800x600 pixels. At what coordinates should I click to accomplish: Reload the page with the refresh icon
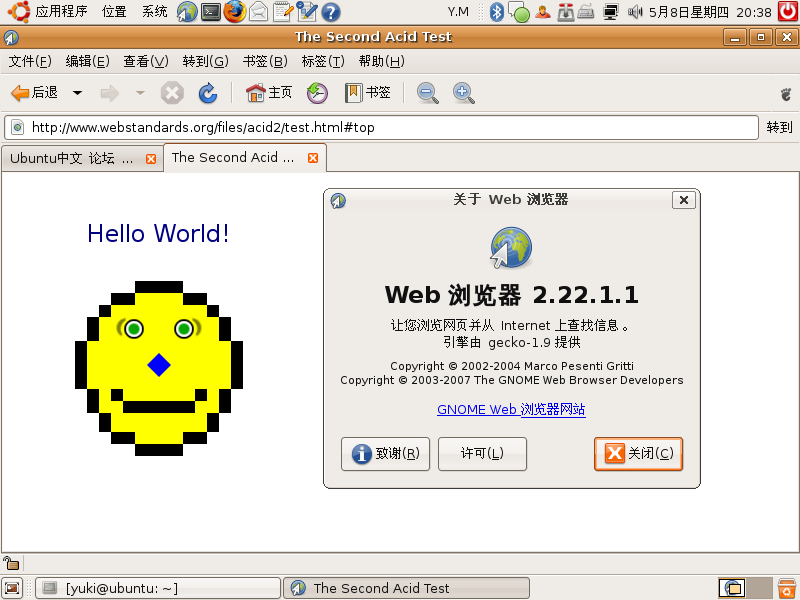(208, 93)
